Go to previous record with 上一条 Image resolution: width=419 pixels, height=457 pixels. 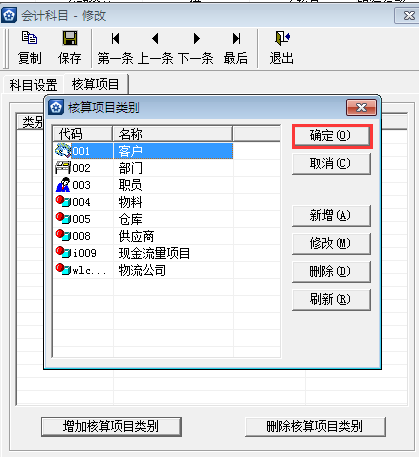pyautogui.click(x=155, y=39)
